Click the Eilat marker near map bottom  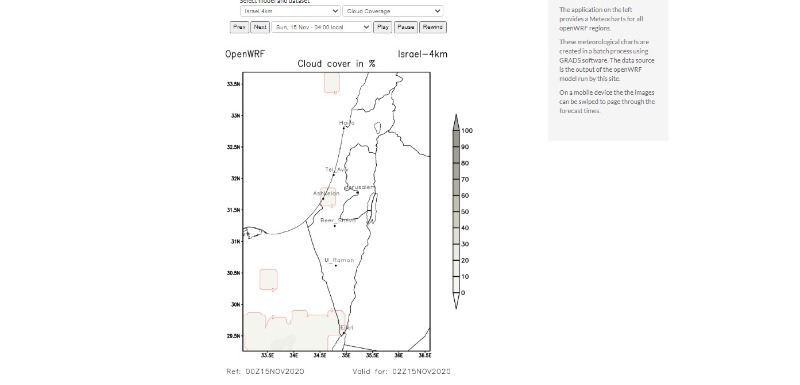tap(344, 333)
